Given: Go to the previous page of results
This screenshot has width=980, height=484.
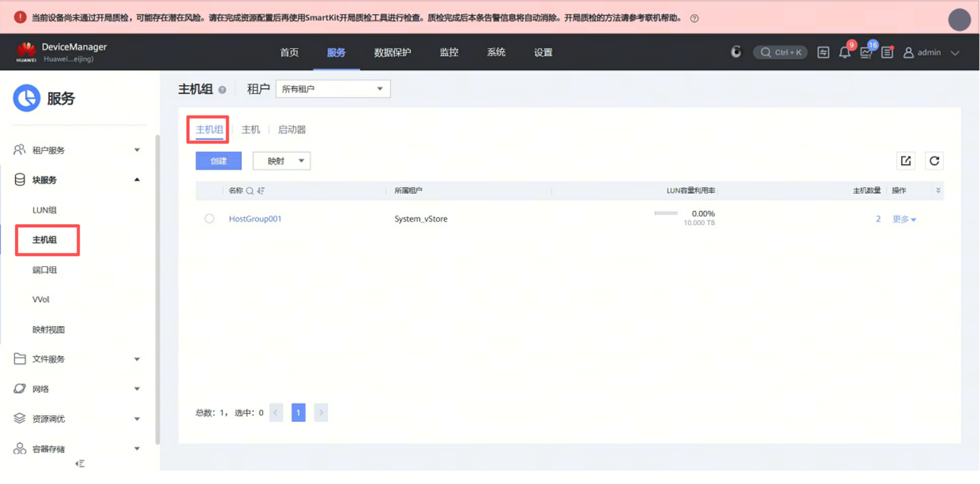Looking at the screenshot, I should pos(275,413).
